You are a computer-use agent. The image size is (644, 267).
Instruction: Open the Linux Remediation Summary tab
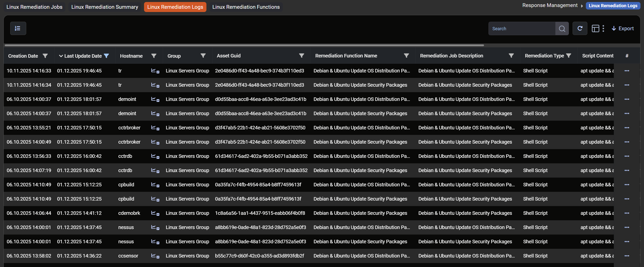pyautogui.click(x=105, y=7)
